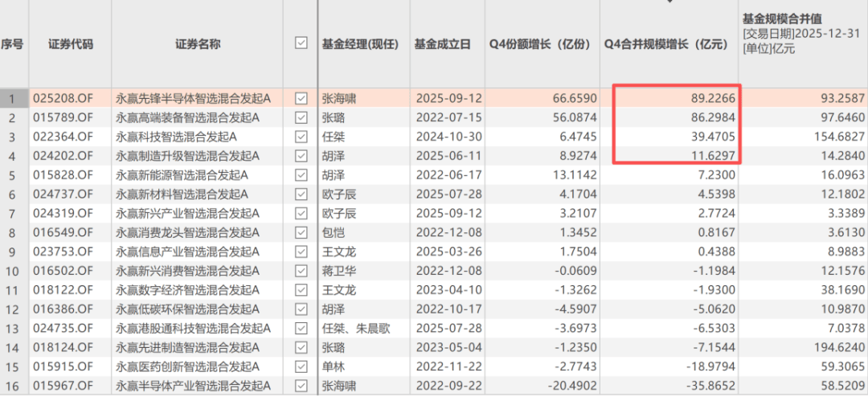
Task: Sort by the 证券名称 column header
Action: click(197, 43)
